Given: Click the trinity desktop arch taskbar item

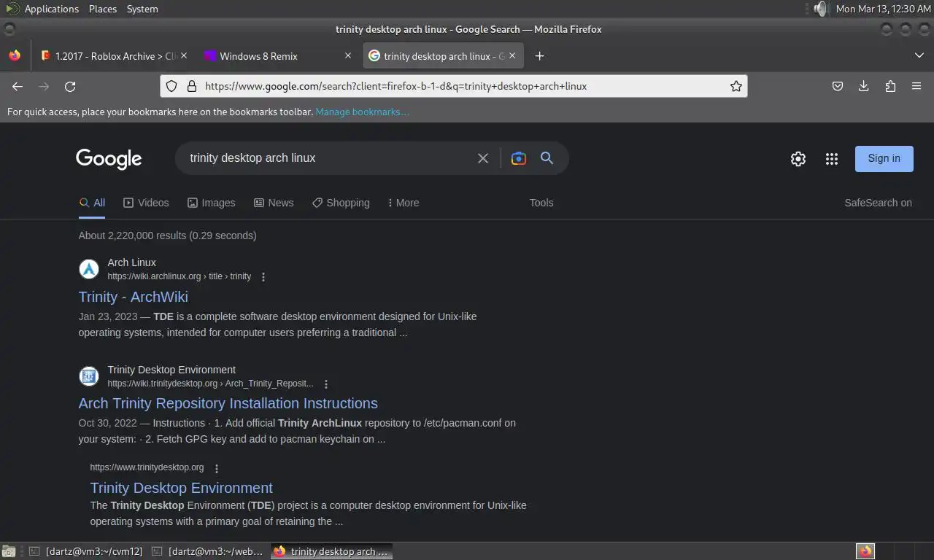Looking at the screenshot, I should (331, 551).
